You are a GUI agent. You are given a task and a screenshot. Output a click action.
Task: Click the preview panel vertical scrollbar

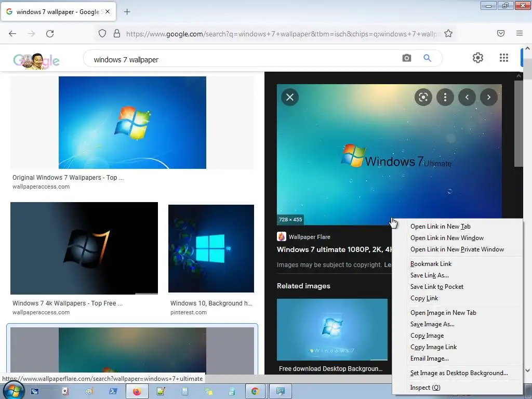(518, 124)
